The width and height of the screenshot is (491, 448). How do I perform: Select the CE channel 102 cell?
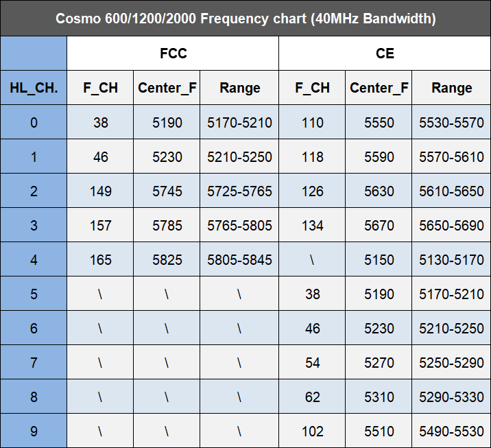pyautogui.click(x=312, y=431)
